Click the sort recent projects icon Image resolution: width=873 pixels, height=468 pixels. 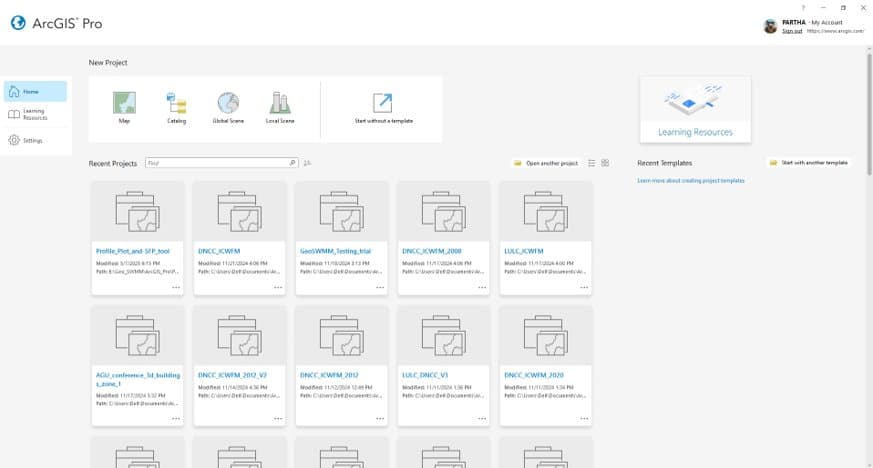pyautogui.click(x=307, y=163)
